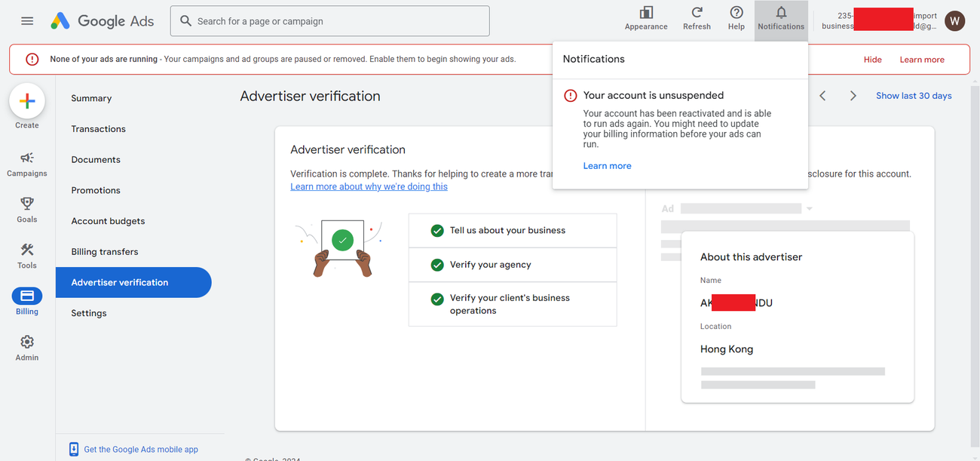Select Transactions in the billing menu
The image size is (980, 461).
click(99, 129)
